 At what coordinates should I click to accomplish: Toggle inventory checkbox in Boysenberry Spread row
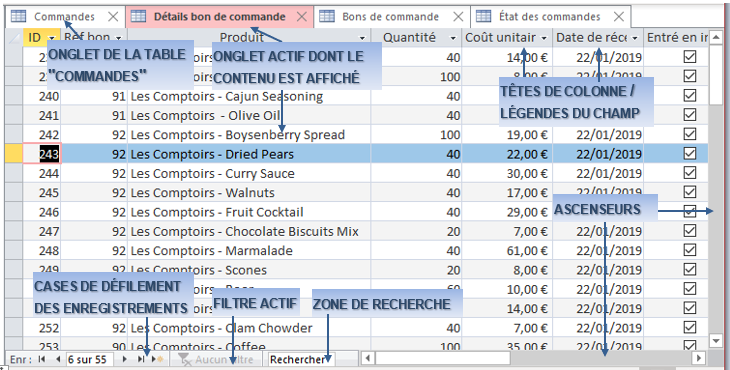tap(689, 134)
